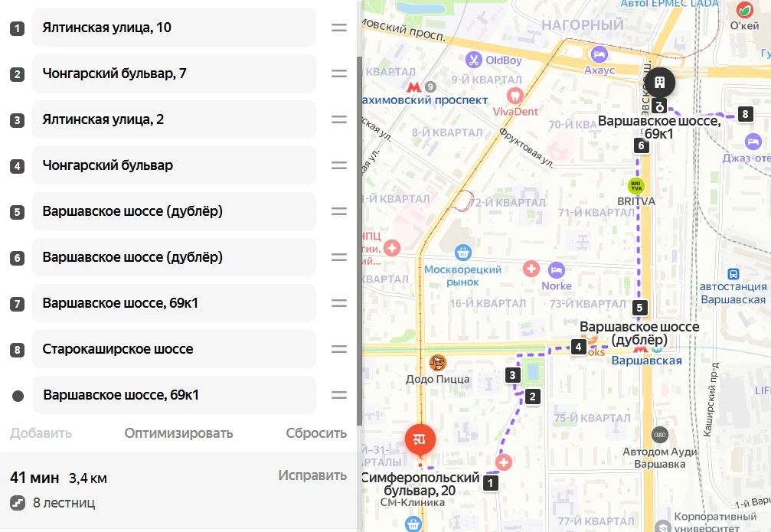Click the автостанция Варшавская bus icon
Viewport: 771px width, 532px height.
tap(733, 274)
